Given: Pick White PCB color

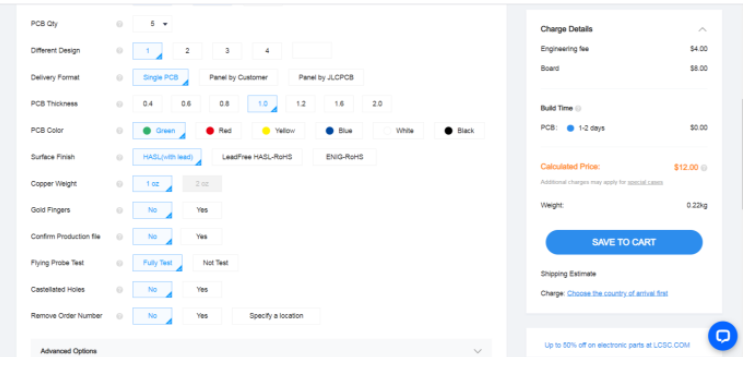Looking at the screenshot, I should [398, 130].
